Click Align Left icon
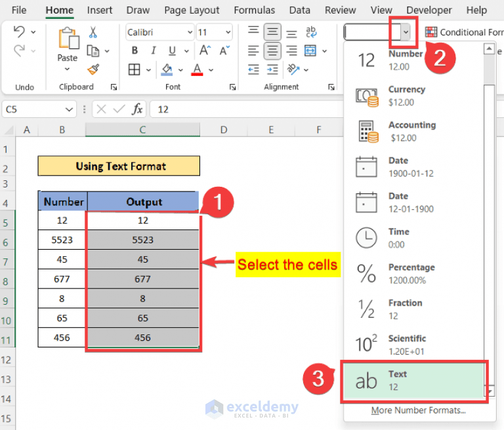The width and height of the screenshot is (504, 430). coord(253,50)
